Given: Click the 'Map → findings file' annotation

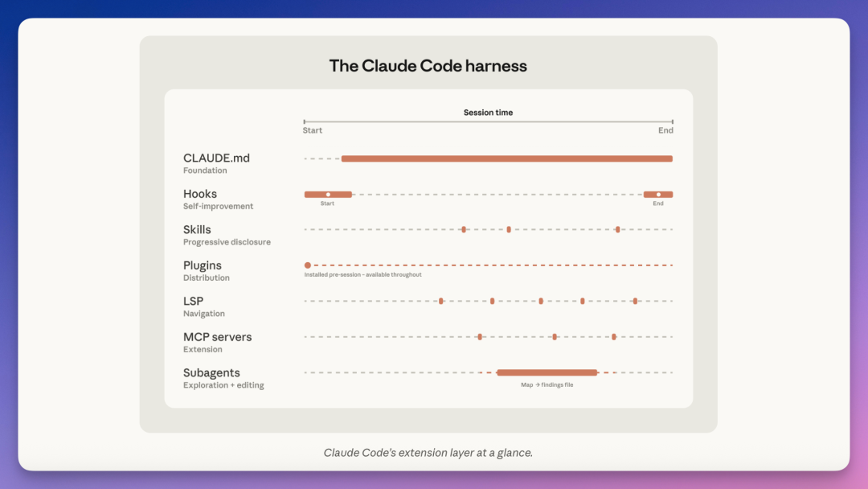Looking at the screenshot, I should point(547,385).
